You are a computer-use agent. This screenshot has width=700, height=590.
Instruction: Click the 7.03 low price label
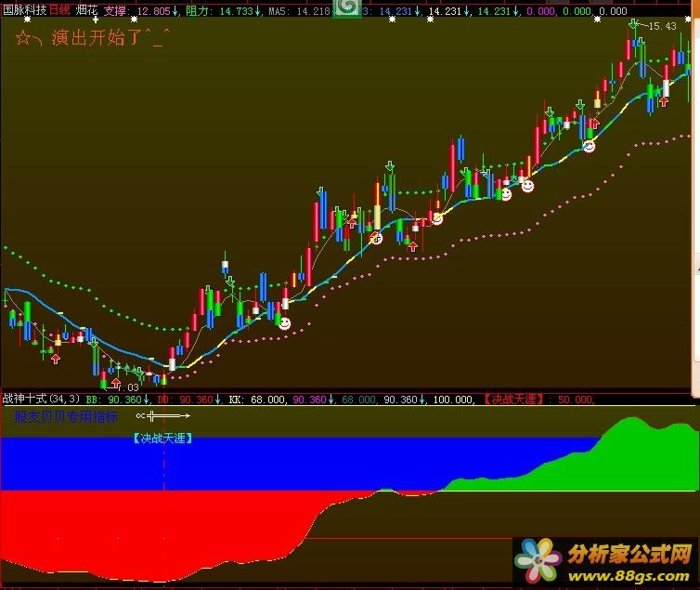pyautogui.click(x=128, y=387)
